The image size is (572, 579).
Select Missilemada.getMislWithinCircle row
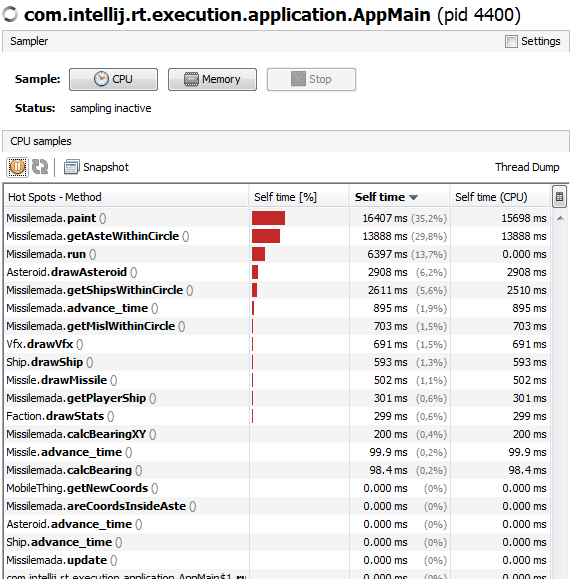point(277,326)
